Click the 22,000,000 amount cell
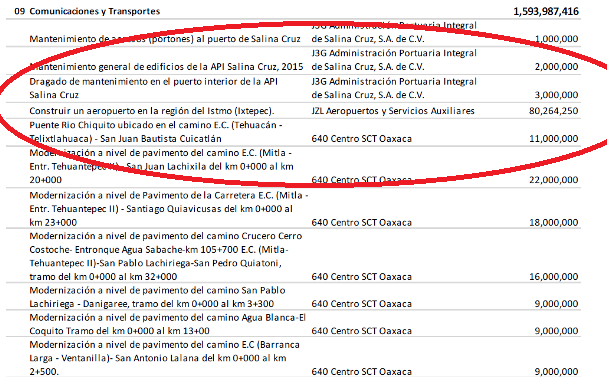This screenshot has height=377, width=607. click(554, 180)
